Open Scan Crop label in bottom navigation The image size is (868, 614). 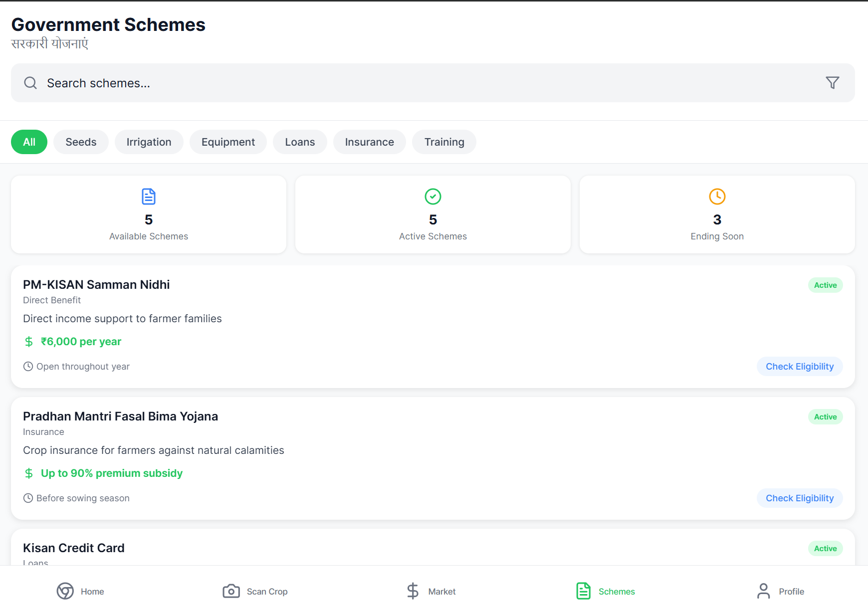pyautogui.click(x=267, y=592)
